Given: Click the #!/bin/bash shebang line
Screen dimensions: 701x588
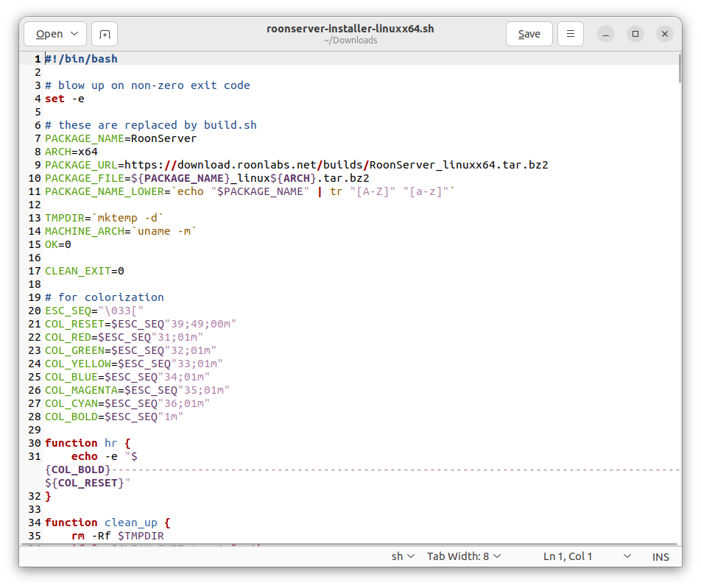Looking at the screenshot, I should click(x=81, y=59).
